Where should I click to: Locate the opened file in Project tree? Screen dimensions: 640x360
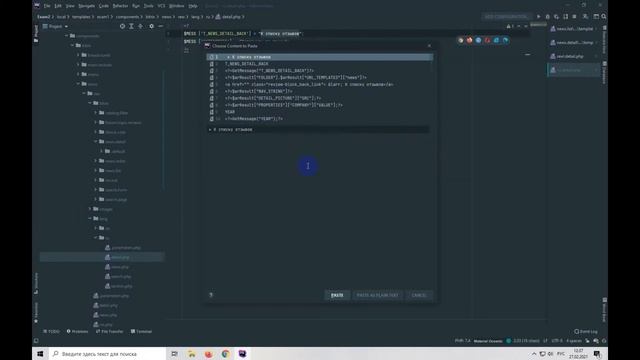point(122,26)
